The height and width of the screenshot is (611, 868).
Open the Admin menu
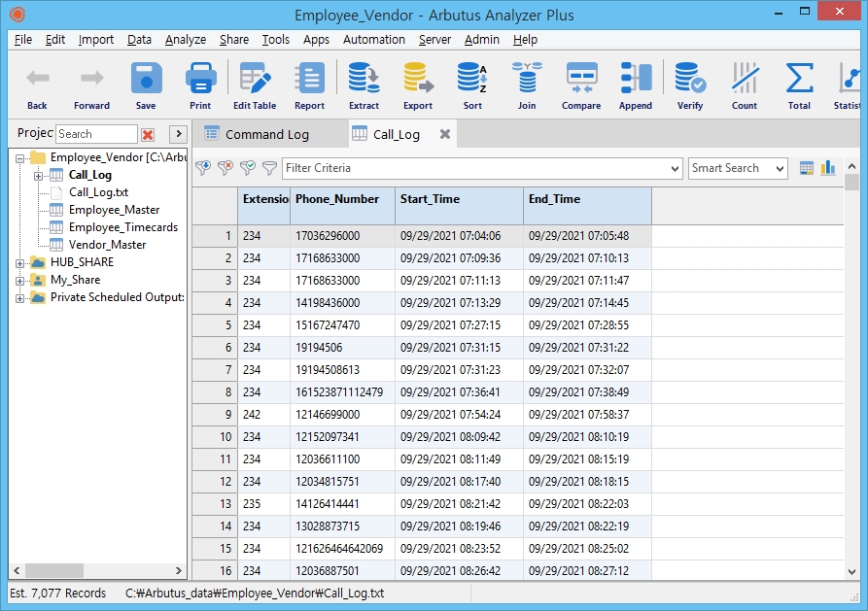481,40
